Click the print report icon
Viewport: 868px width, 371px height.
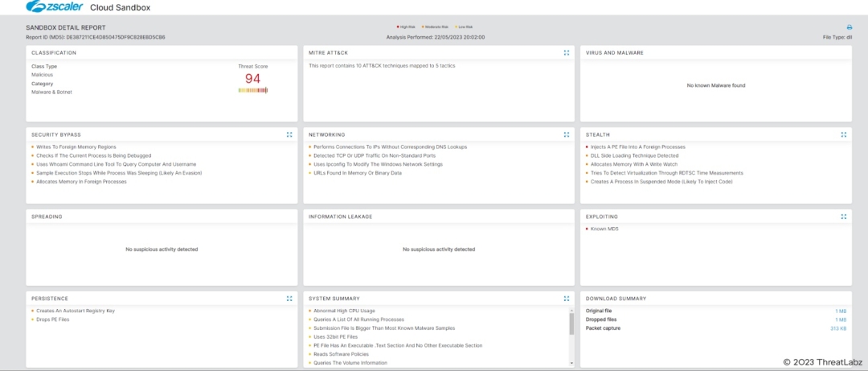pyautogui.click(x=849, y=27)
